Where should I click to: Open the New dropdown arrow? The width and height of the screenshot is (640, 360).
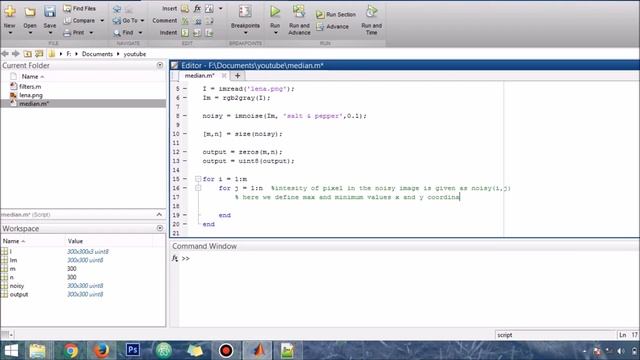tap(10, 33)
